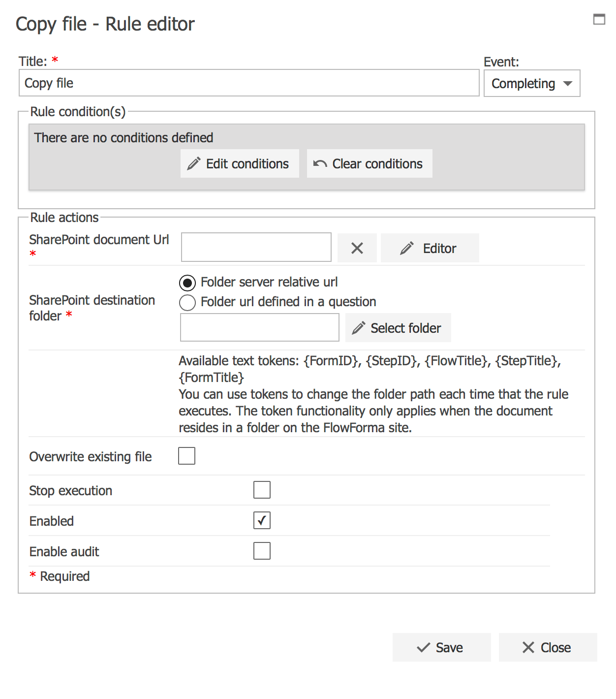
Task: Uncheck the Enabled checkbox
Action: click(x=262, y=520)
